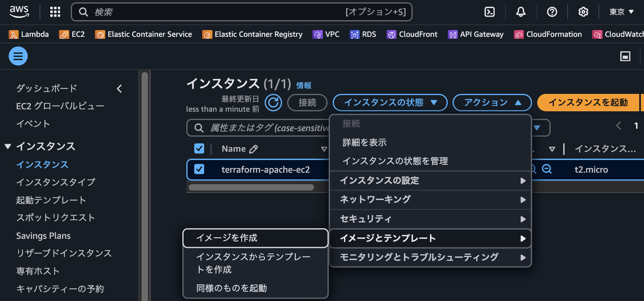Click the Lambda service icon shortcut
Image resolution: width=644 pixels, height=301 pixels.
tap(13, 34)
